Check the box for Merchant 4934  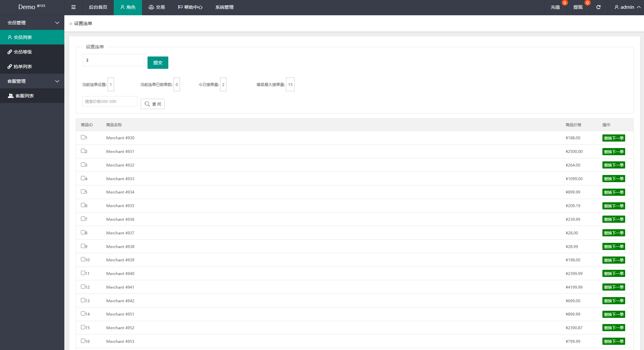[x=83, y=192]
